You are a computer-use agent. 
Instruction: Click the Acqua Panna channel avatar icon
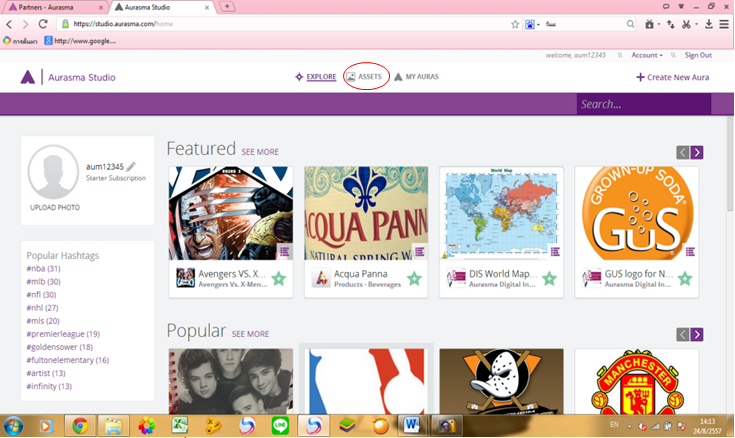321,278
